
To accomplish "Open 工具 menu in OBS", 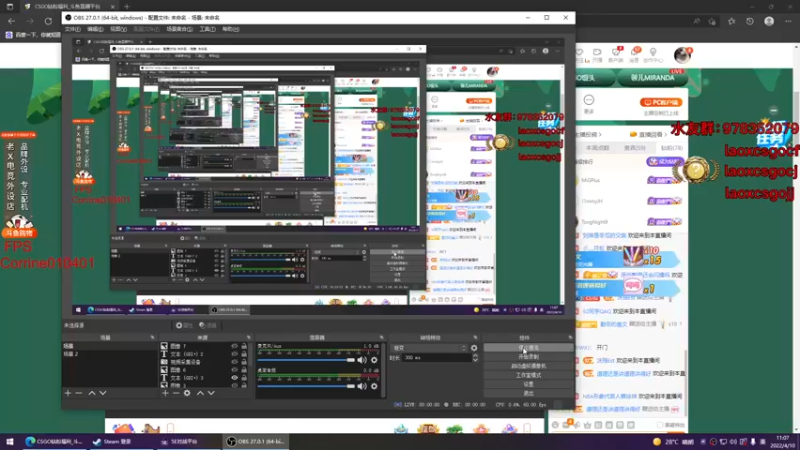I will [x=207, y=29].
